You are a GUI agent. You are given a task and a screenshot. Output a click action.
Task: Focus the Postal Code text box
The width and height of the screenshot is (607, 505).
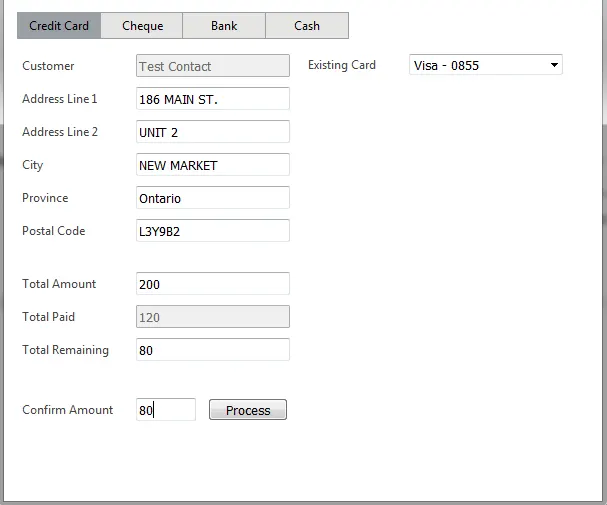[x=212, y=231]
